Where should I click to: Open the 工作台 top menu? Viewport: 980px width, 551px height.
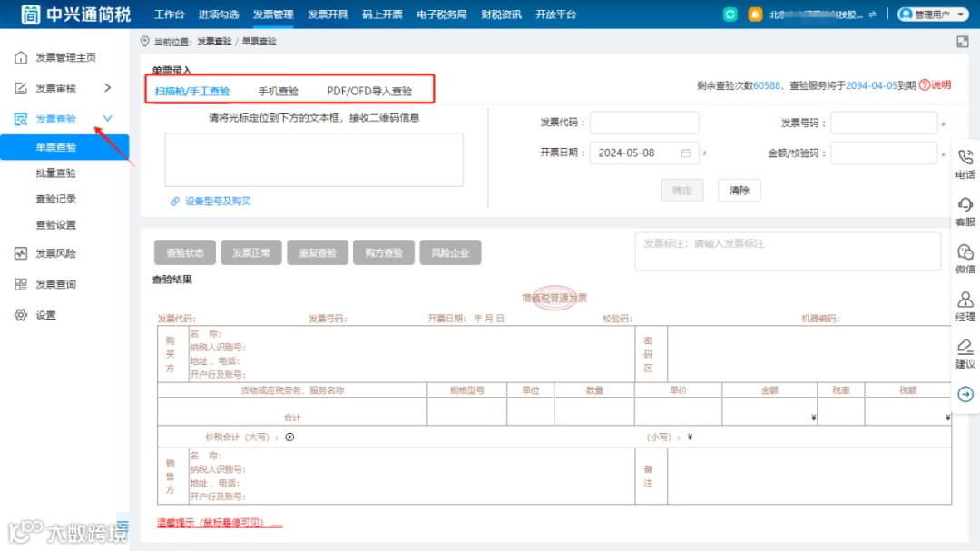(x=170, y=15)
